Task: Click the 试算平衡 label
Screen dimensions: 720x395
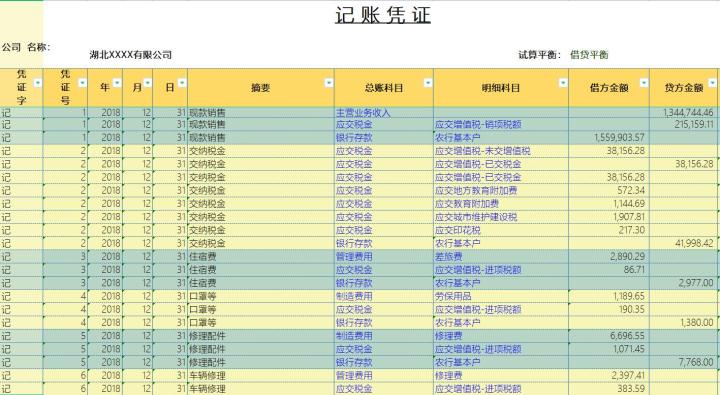Action: point(540,55)
